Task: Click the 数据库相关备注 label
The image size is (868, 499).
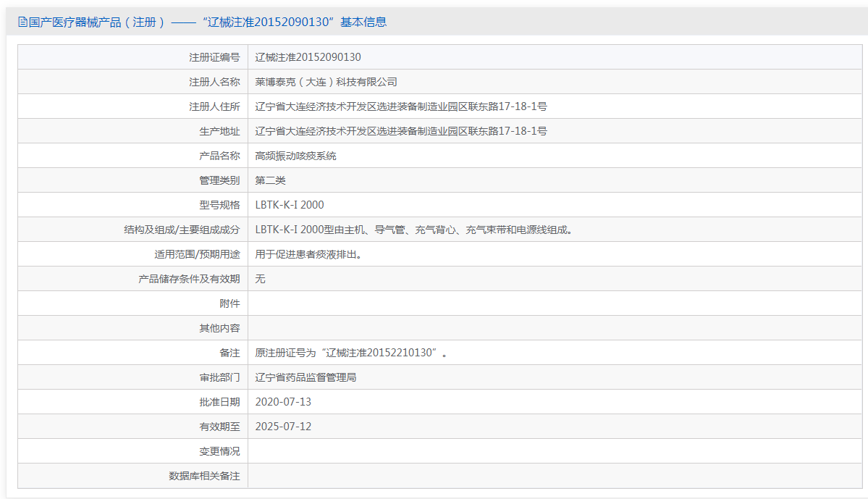Action: click(204, 477)
